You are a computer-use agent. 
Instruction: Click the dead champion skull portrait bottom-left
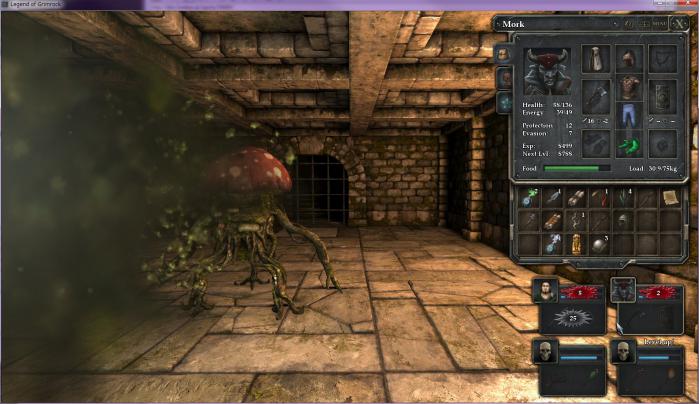545,352
